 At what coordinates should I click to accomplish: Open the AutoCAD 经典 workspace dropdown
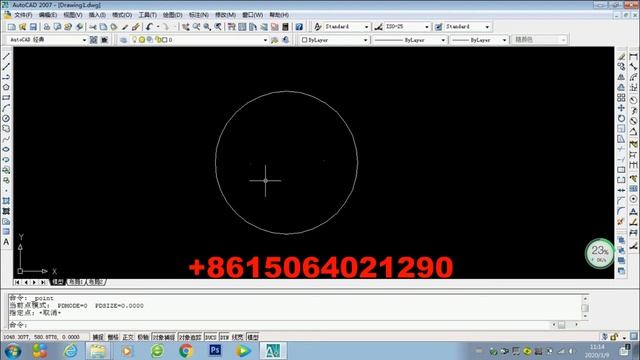84,40
